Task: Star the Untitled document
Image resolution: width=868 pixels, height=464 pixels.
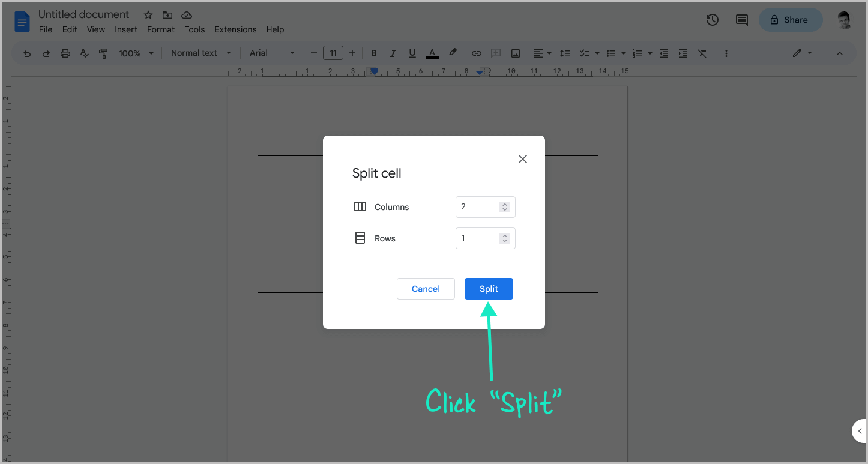Action: click(148, 14)
